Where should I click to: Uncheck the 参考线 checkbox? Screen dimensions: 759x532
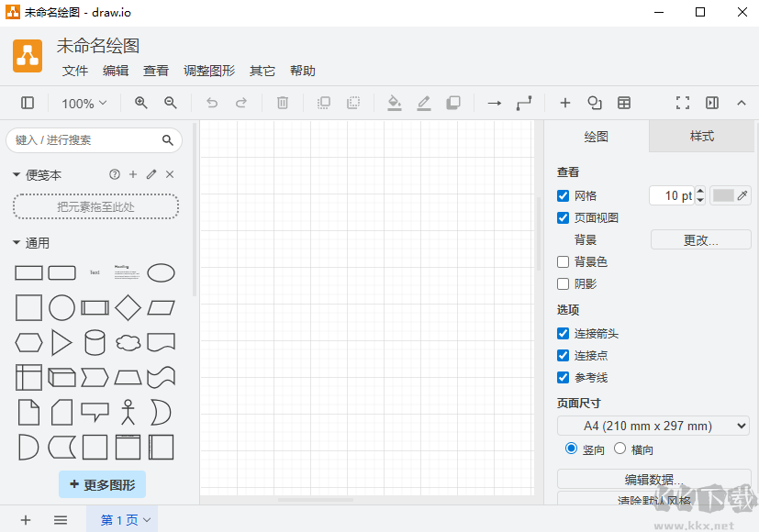pos(563,378)
